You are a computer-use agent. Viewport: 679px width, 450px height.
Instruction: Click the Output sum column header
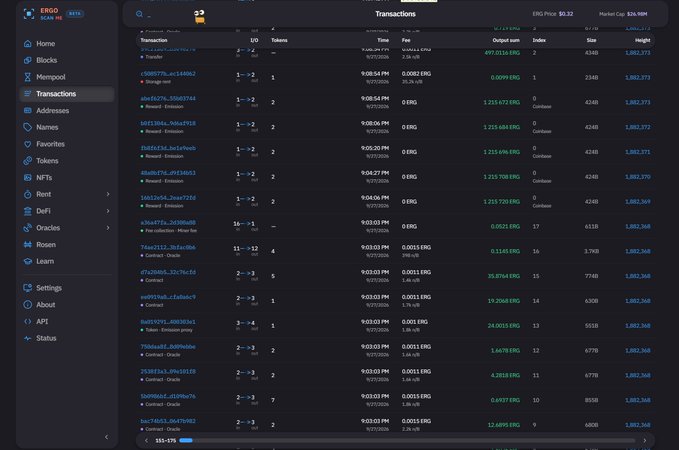(506, 40)
